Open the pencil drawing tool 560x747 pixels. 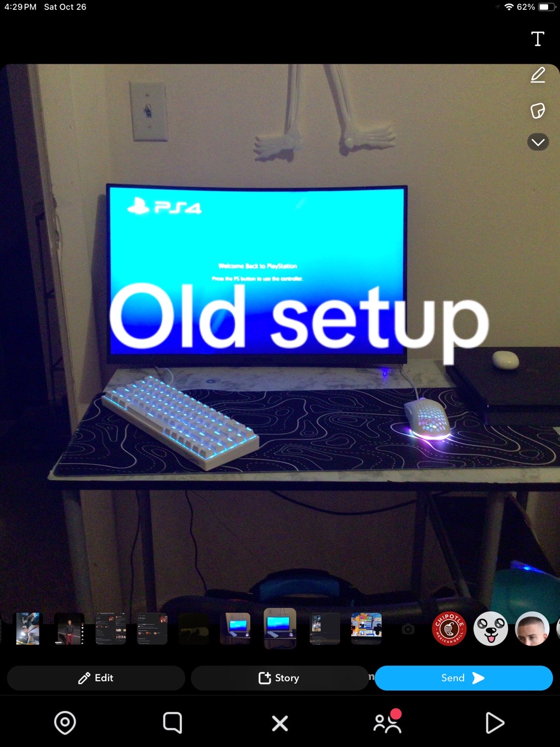[x=538, y=75]
